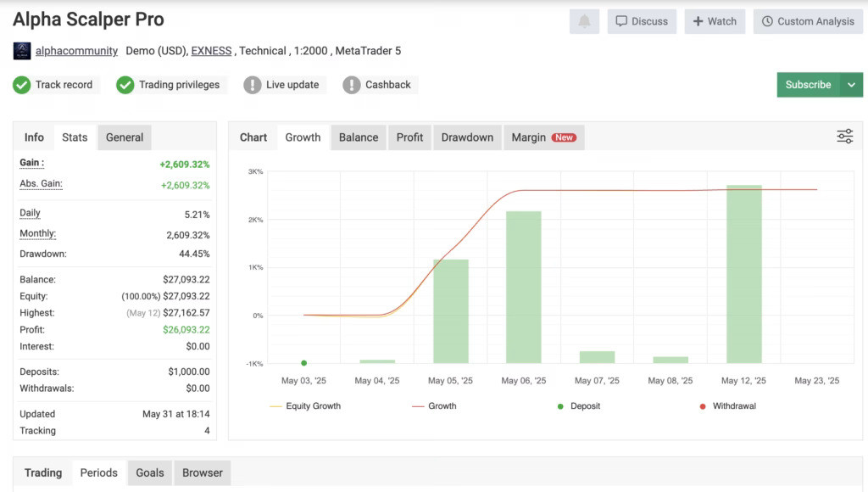Viewport: 868px width, 492px height.
Task: Open chart settings sliders icon
Action: pyautogui.click(x=844, y=137)
